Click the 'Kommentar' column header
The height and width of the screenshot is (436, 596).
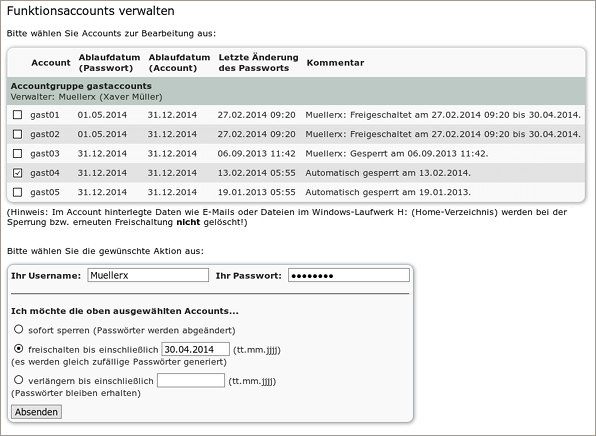click(x=335, y=63)
